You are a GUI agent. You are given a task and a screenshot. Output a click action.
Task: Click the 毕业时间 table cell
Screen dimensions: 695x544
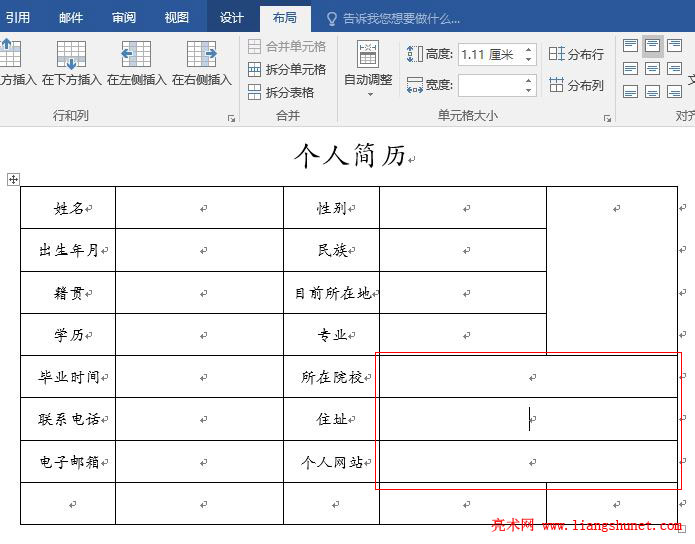68,377
